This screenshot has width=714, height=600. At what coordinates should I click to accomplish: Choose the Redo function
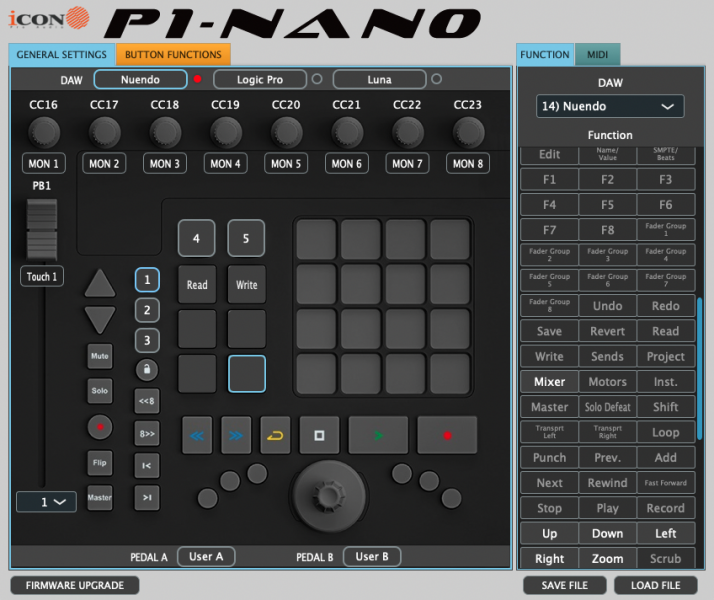pos(666,306)
